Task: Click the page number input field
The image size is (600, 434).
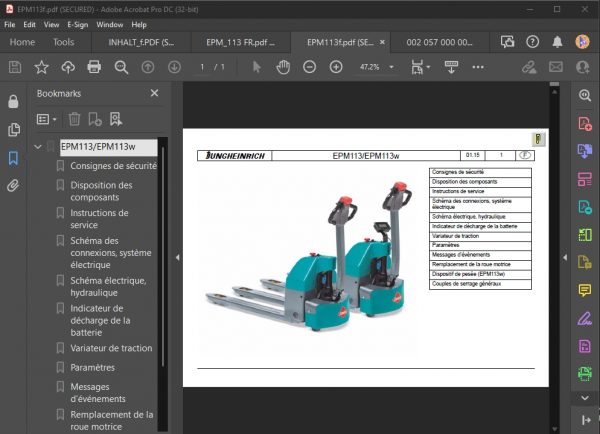Action: point(202,67)
